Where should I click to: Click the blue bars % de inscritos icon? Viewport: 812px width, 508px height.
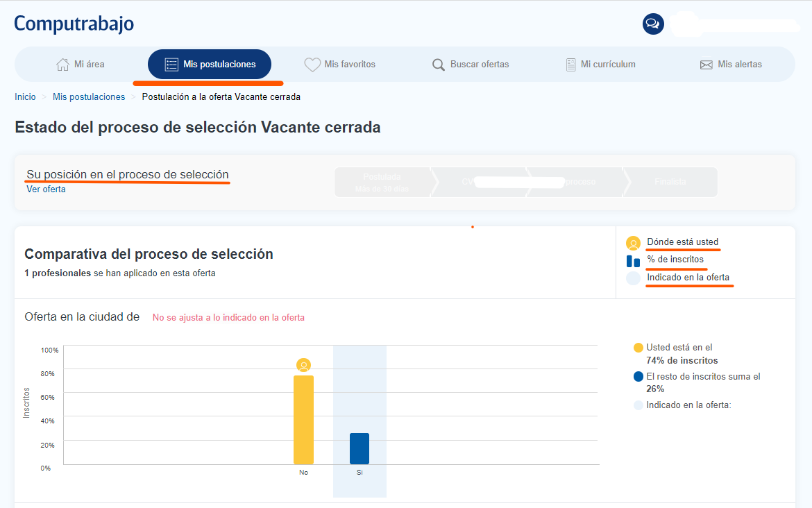(x=633, y=261)
